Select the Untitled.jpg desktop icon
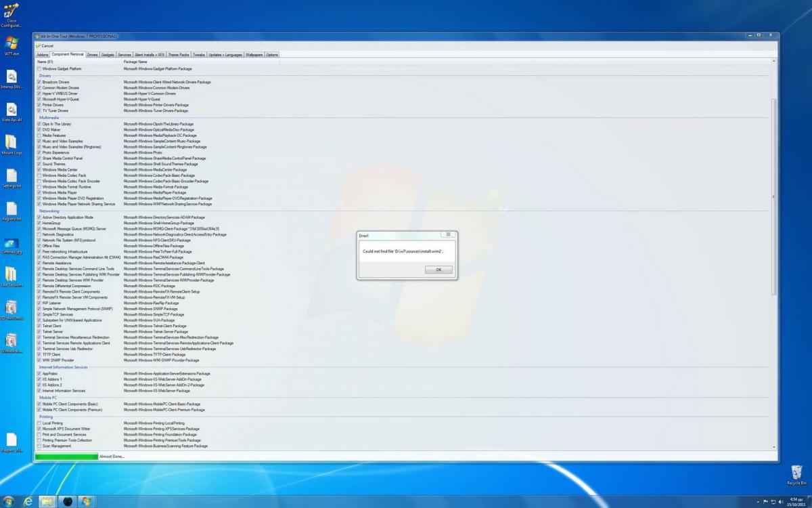This screenshot has height=508, width=812. pyautogui.click(x=12, y=246)
